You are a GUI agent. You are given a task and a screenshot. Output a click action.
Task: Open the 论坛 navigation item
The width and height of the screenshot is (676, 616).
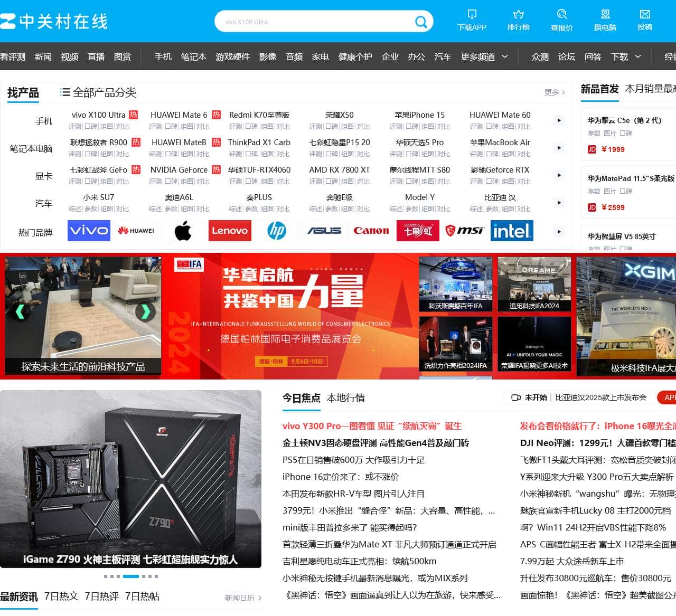pyautogui.click(x=567, y=56)
